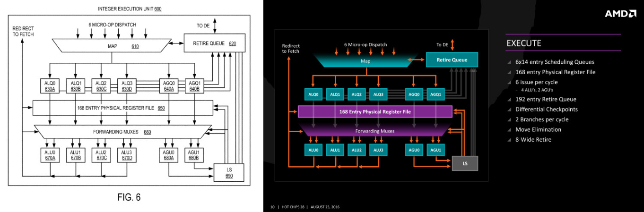Screen dimensions: 644x212
Task: Click the AGU0 680A box
Action: (169, 155)
